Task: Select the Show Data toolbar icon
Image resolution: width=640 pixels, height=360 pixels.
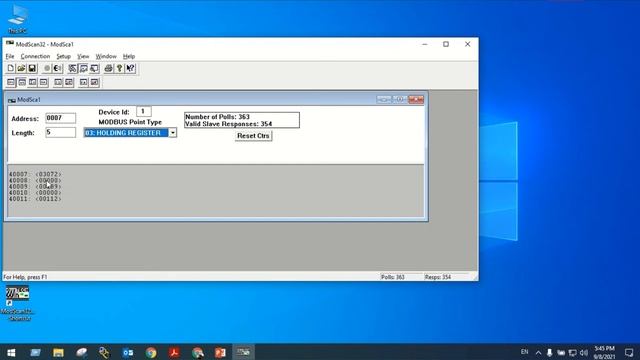Action: 83,68
